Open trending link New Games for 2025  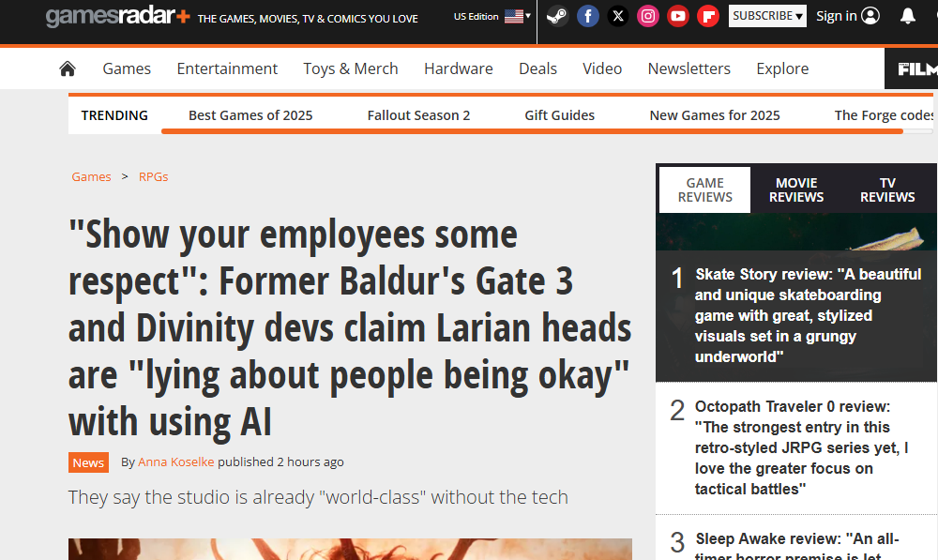pos(715,114)
